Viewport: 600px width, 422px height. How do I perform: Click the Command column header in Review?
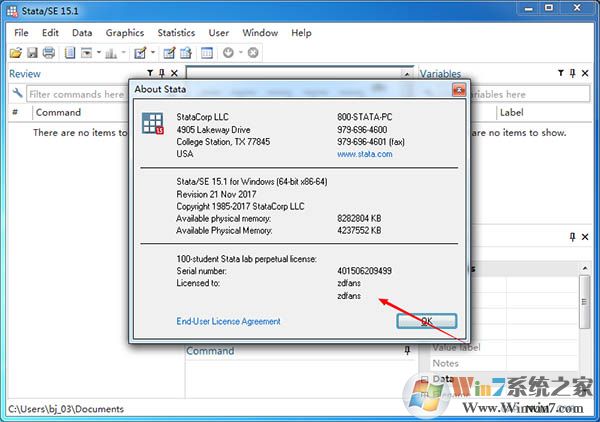pyautogui.click(x=58, y=112)
